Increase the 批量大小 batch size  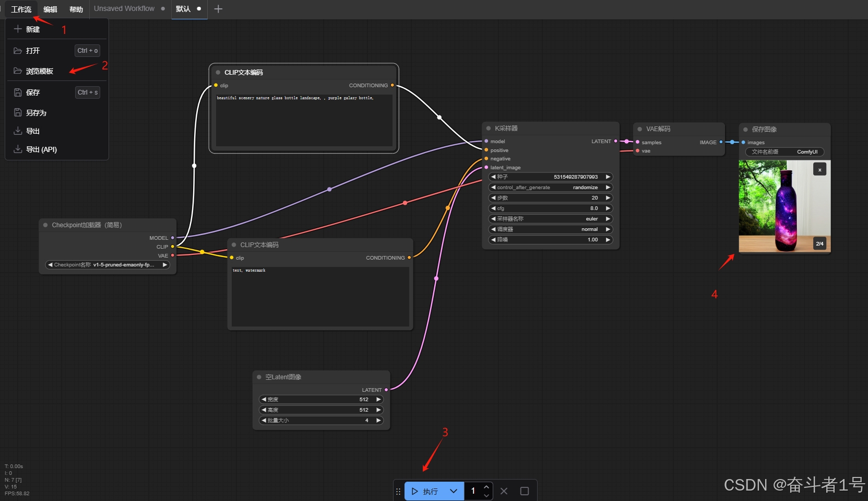378,421
